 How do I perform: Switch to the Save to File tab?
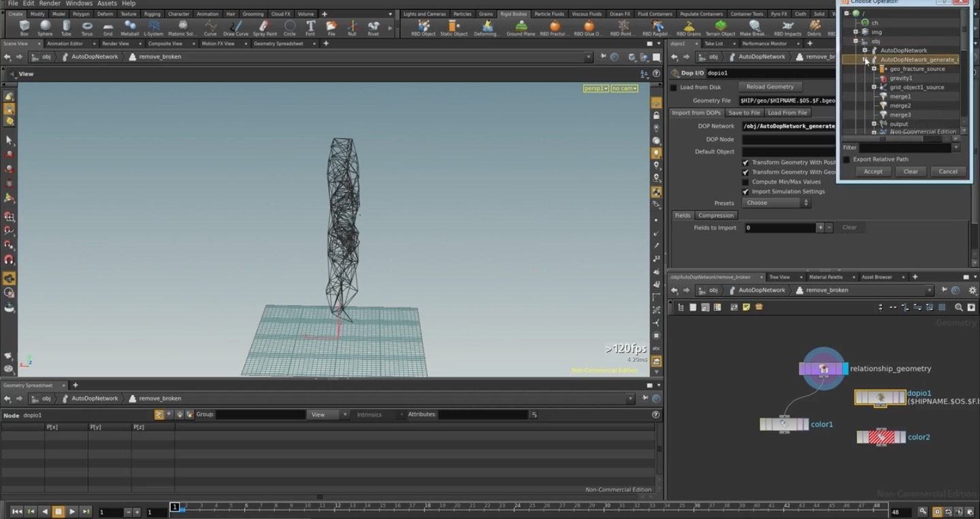pyautogui.click(x=744, y=113)
